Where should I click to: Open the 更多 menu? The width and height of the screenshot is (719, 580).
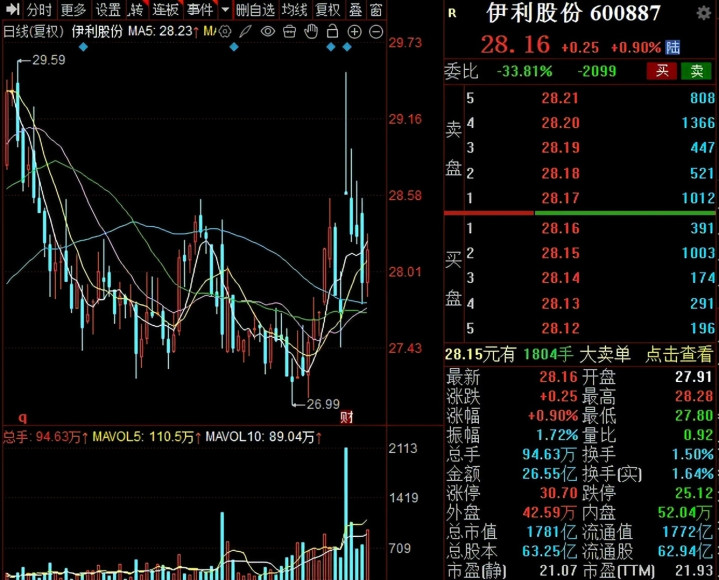(x=73, y=9)
